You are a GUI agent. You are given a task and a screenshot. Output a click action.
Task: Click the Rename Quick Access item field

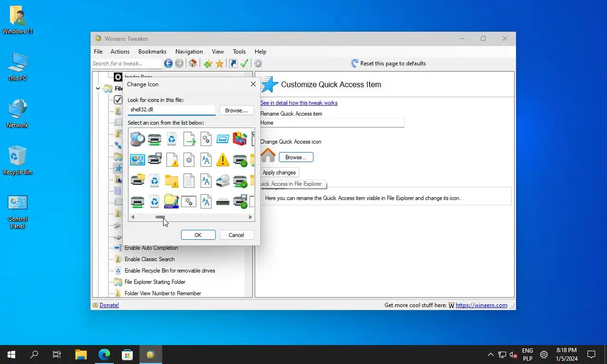(332, 123)
